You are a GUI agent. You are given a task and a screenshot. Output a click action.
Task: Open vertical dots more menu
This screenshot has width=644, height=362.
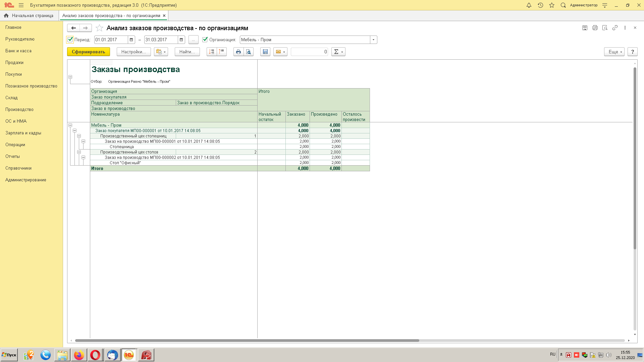625,28
